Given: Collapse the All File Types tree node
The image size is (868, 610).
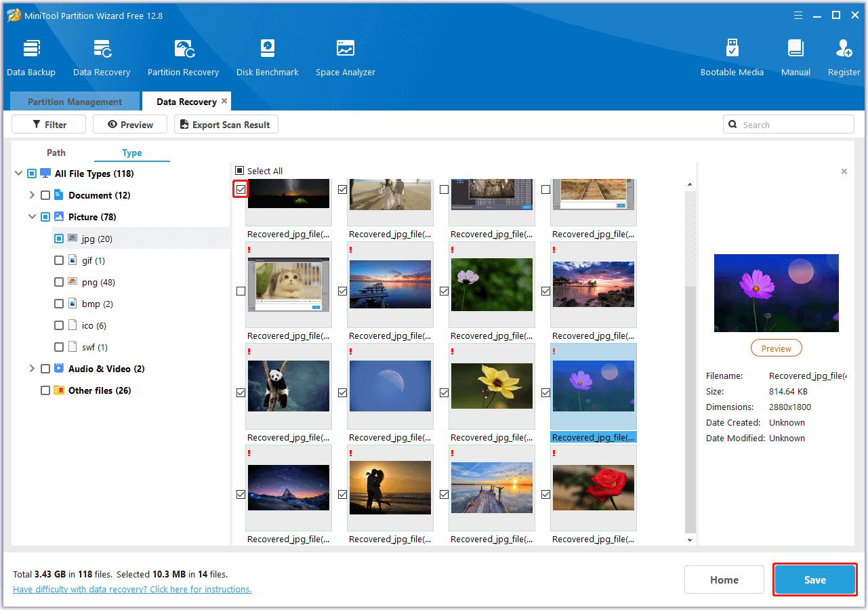Looking at the screenshot, I should coord(18,174).
